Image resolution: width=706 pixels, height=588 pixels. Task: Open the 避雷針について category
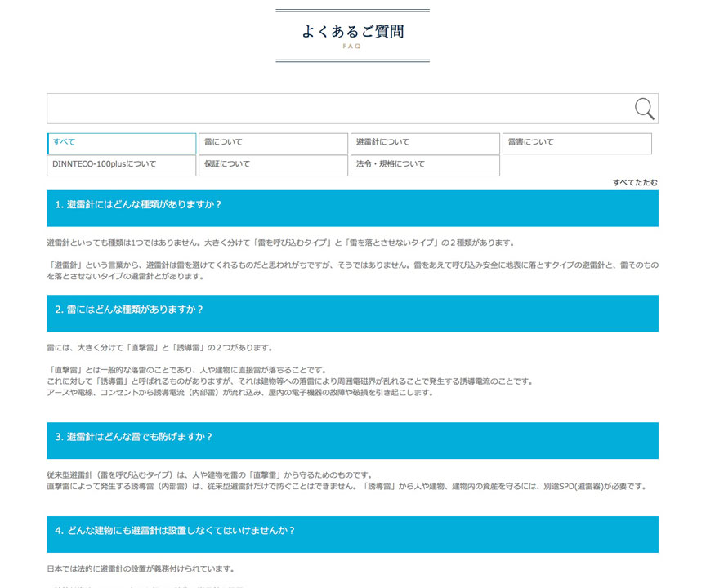tap(425, 143)
